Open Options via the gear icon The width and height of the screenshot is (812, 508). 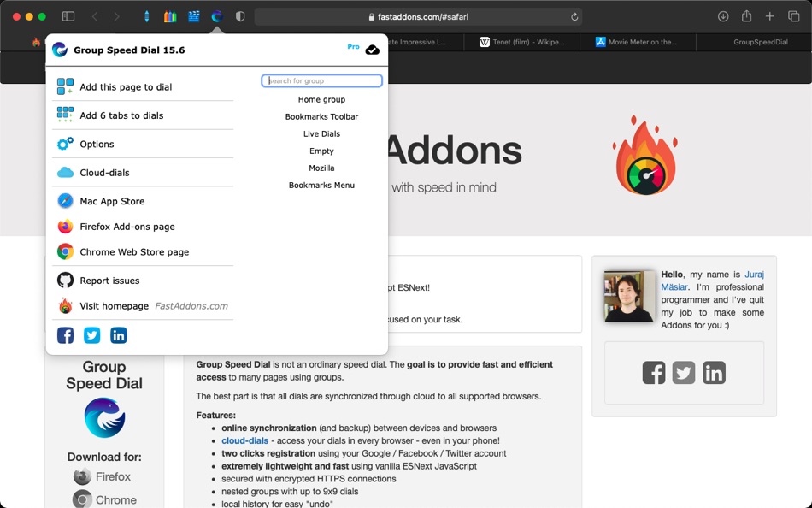(x=65, y=144)
